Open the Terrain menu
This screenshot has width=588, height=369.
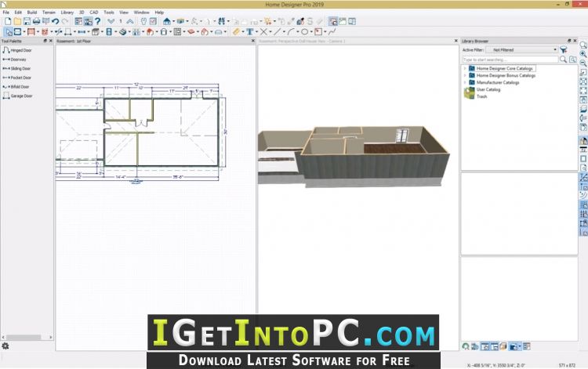pyautogui.click(x=49, y=13)
